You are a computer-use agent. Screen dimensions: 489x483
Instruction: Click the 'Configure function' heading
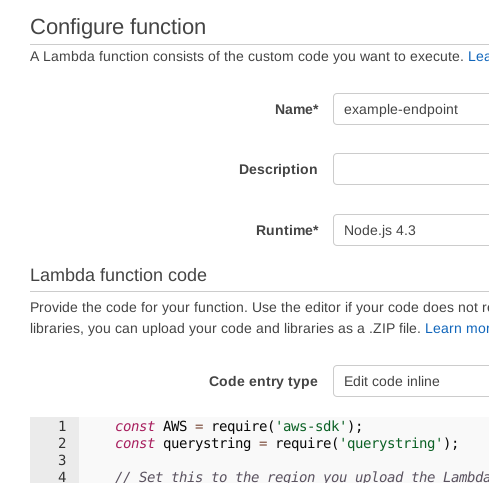[118, 27]
